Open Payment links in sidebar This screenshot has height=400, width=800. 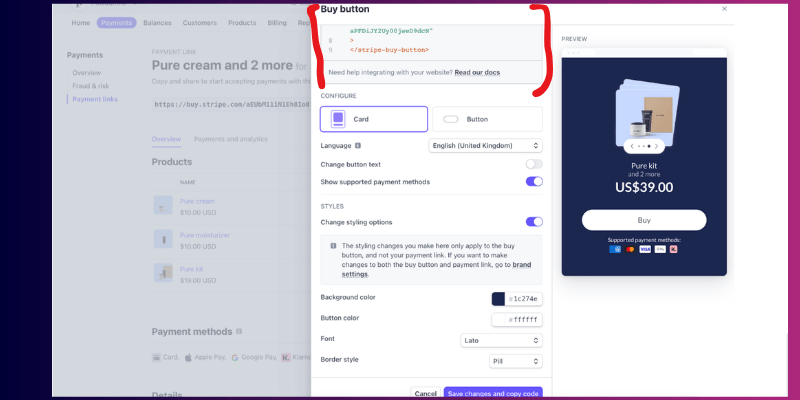pyautogui.click(x=95, y=99)
